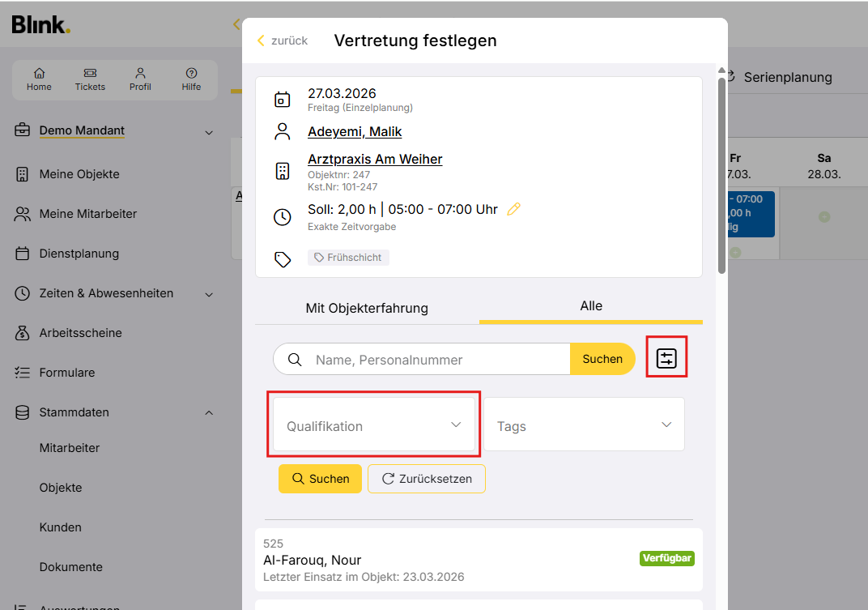This screenshot has width=868, height=610.
Task: Select the Alle tab
Action: pos(591,306)
